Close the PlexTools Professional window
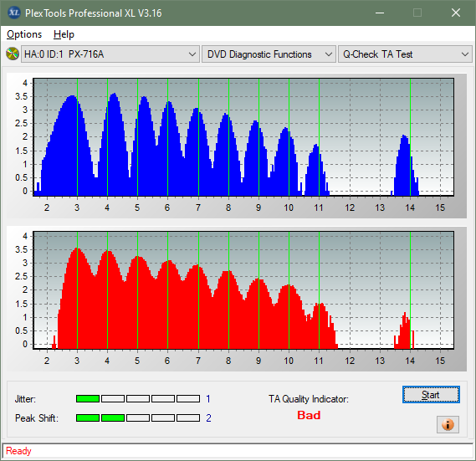This screenshot has height=461, width=476. 456,13
